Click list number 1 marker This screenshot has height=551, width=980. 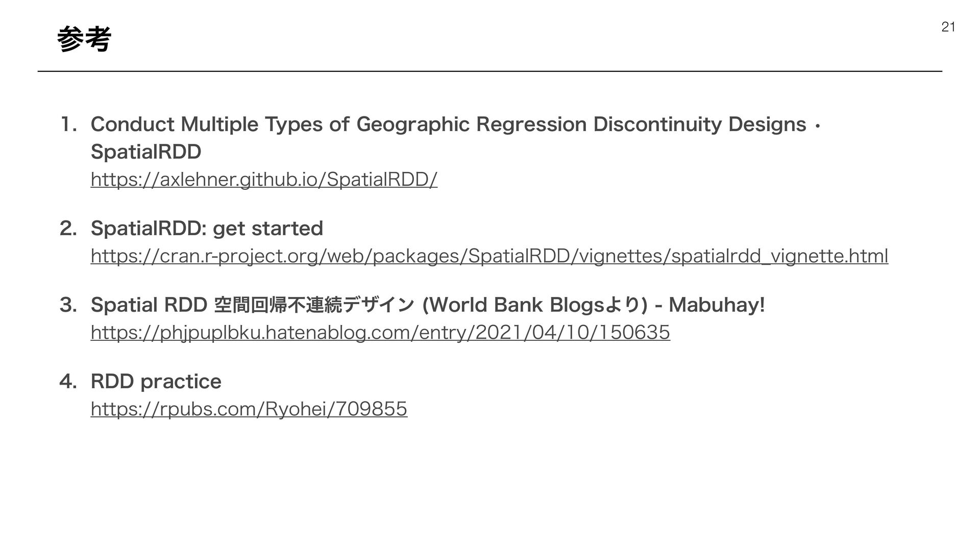68,124
